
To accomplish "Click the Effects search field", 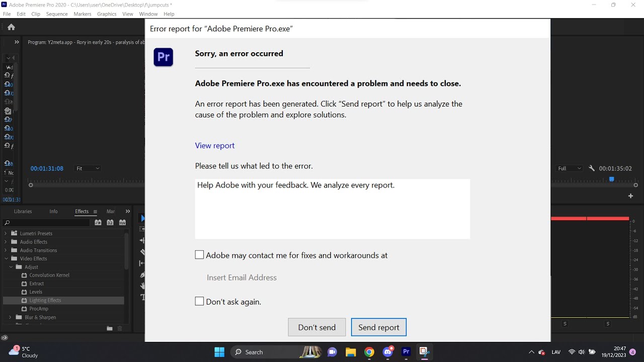I will (x=46, y=222).
